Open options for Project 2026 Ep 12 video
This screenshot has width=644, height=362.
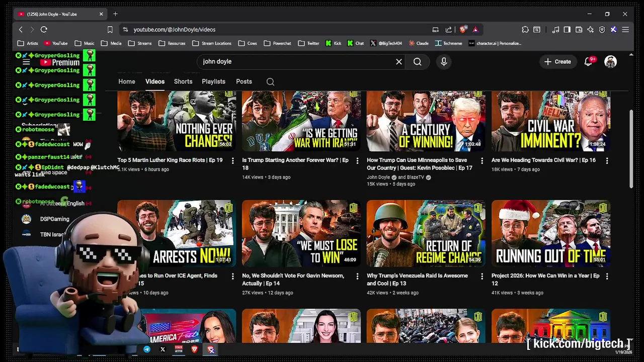point(607,277)
